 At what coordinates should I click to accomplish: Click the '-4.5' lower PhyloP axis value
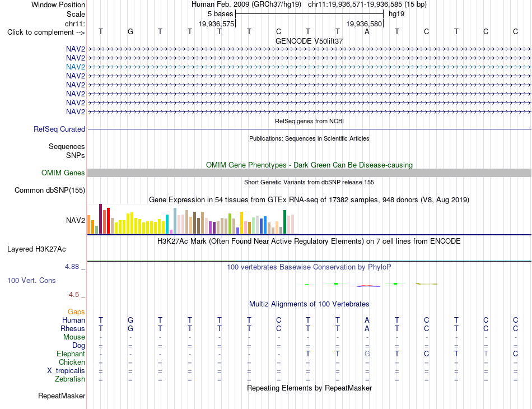click(x=73, y=295)
